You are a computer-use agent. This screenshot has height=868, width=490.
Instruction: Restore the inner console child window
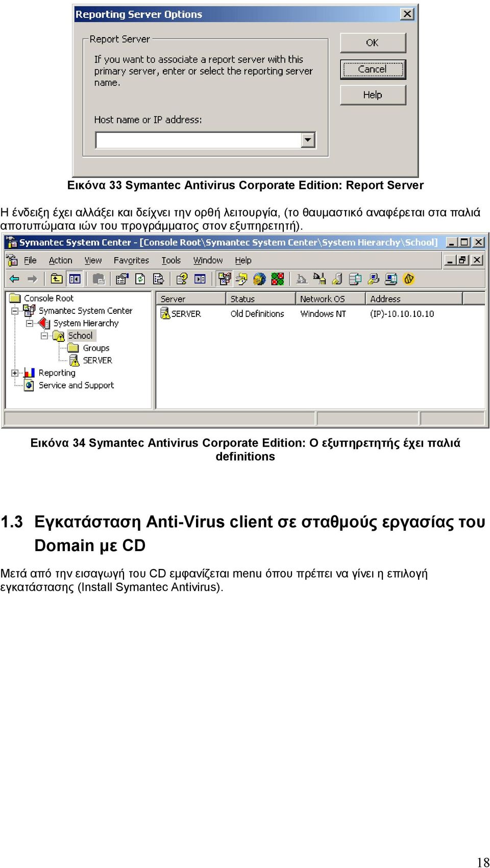(x=463, y=260)
